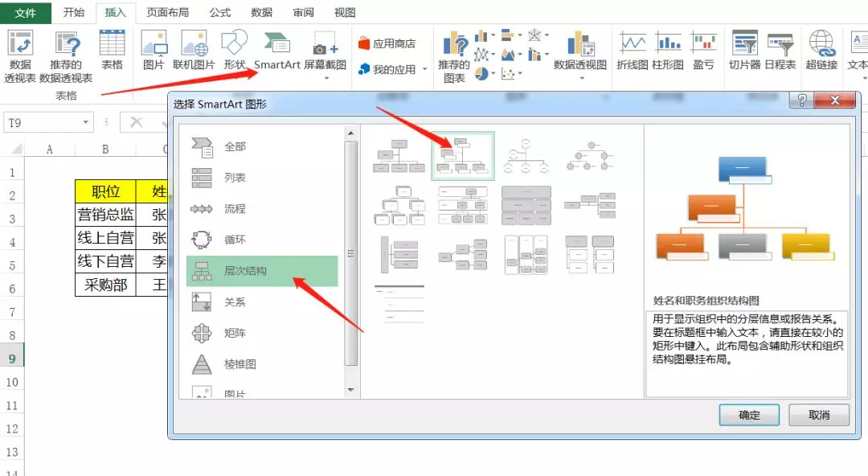Switch to the 开始 home tab
Image resolution: width=868 pixels, height=476 pixels.
click(74, 12)
